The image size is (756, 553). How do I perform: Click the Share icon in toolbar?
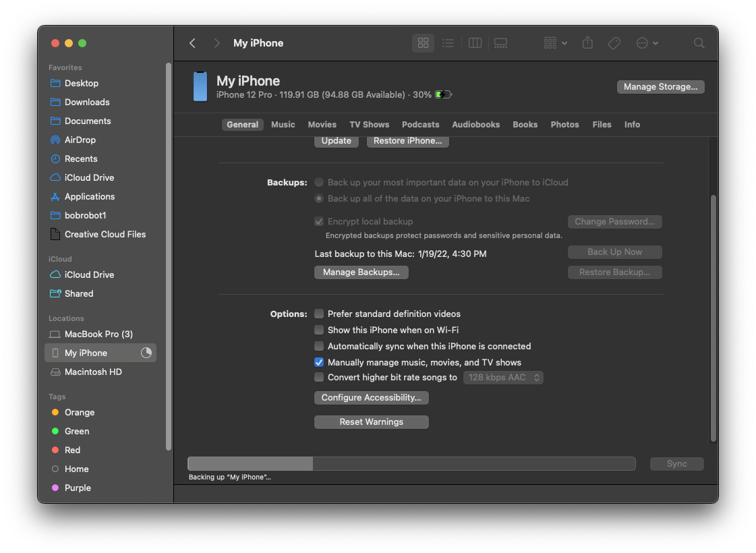(587, 43)
